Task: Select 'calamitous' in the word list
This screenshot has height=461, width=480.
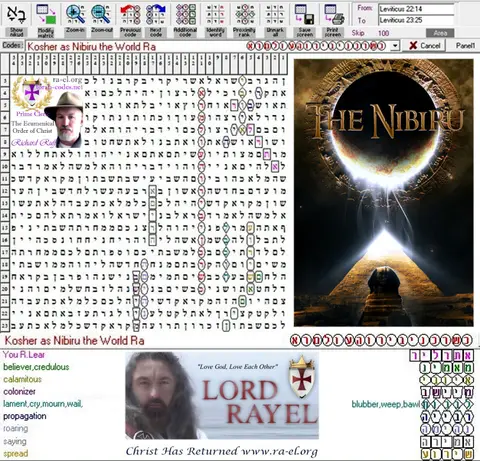Action: pos(22,379)
